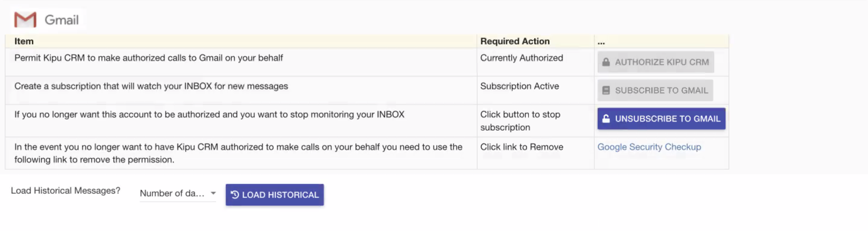
Task: Select the Currently Authorized status text
Action: tap(521, 58)
